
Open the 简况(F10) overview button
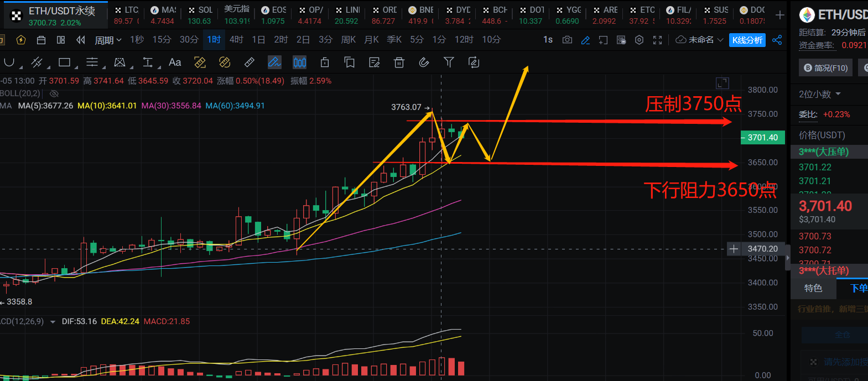pyautogui.click(x=825, y=68)
